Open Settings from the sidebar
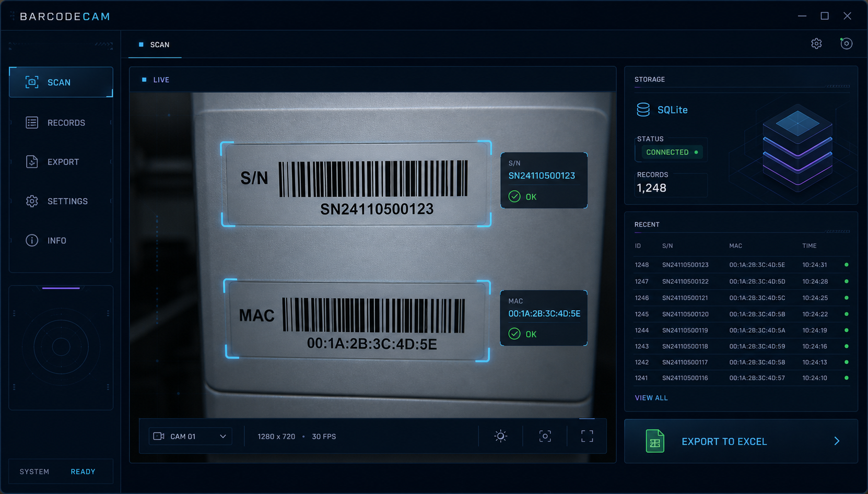Screen dimensions: 868x494 [61, 201]
